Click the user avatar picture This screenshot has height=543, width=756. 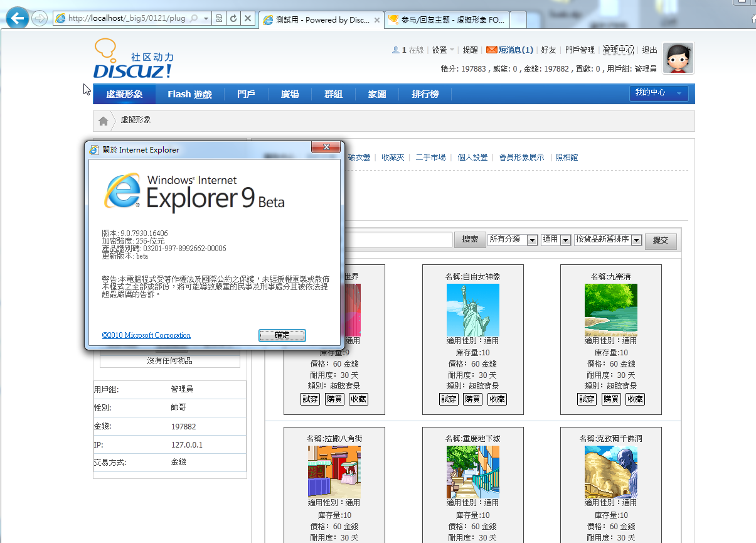click(679, 59)
